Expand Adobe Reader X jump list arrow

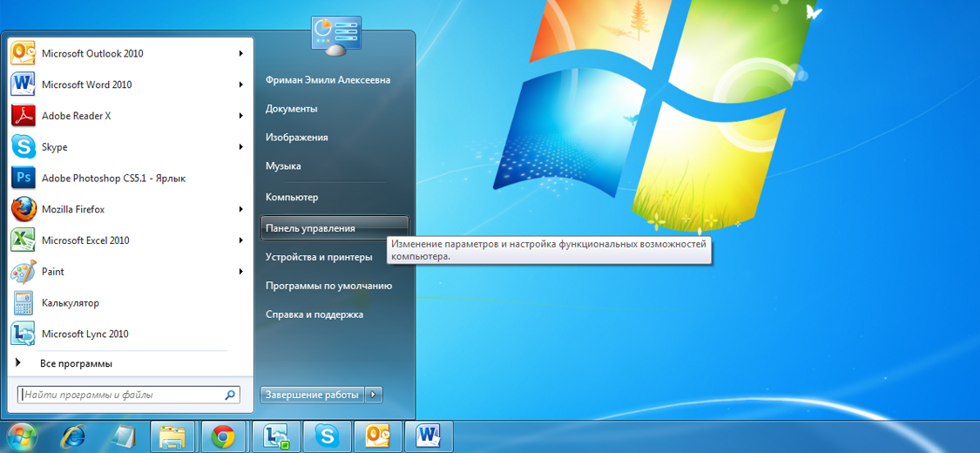tap(240, 116)
